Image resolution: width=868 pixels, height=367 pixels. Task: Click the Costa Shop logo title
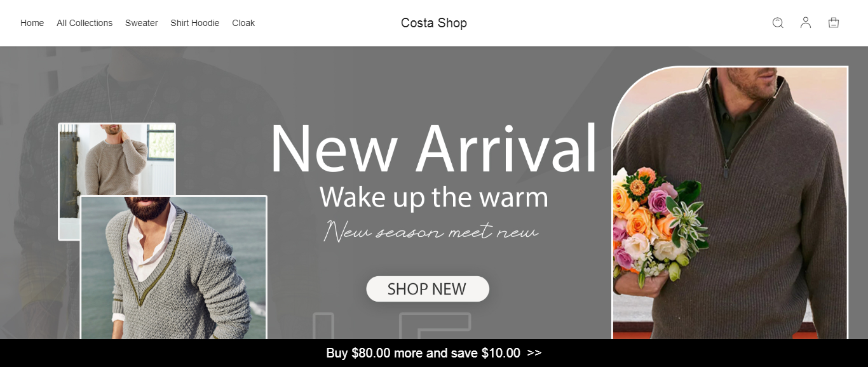[434, 23]
